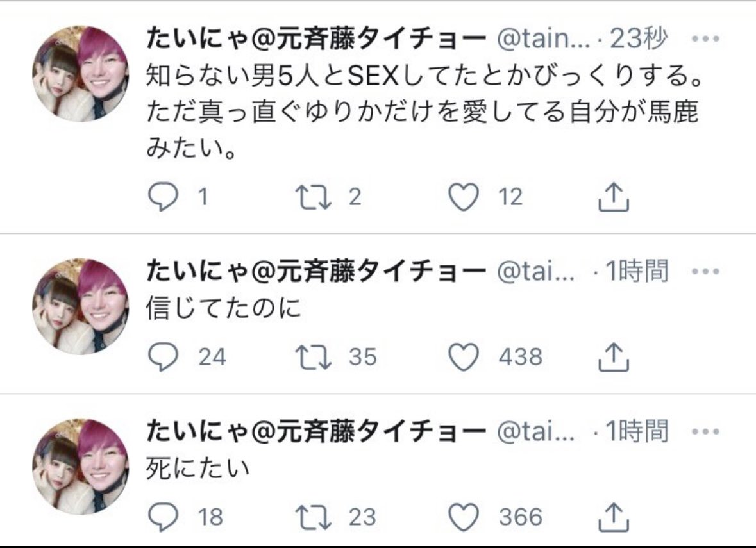
Task: Retweet the tweet with 2 retweets
Action: click(313, 197)
